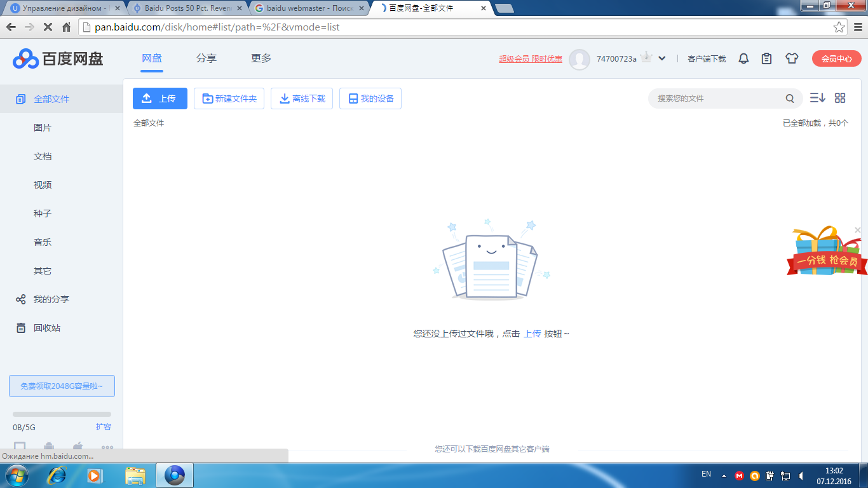Image resolution: width=868 pixels, height=488 pixels.
Task: Open the browser menu icon
Action: pyautogui.click(x=857, y=27)
